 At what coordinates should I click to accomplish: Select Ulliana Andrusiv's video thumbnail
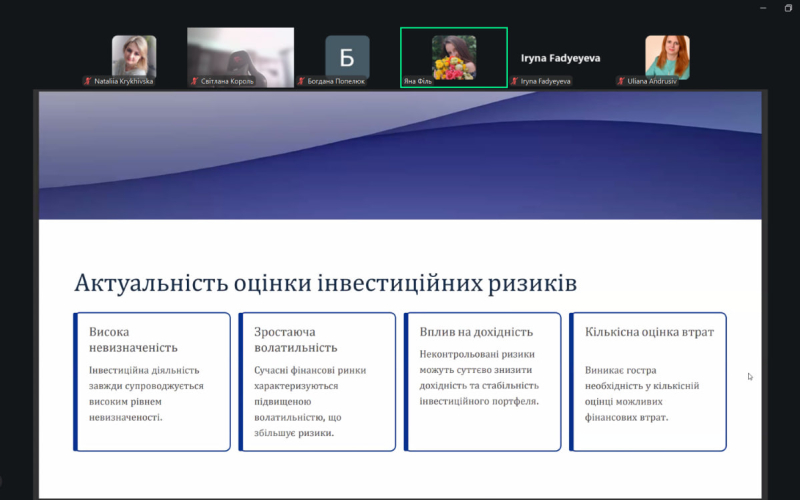pyautogui.click(x=667, y=55)
